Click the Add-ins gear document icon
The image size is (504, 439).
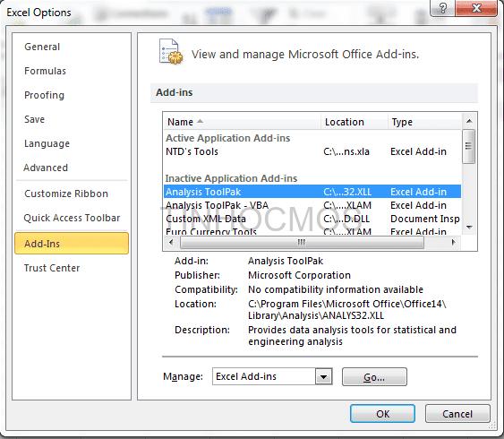pos(171,52)
